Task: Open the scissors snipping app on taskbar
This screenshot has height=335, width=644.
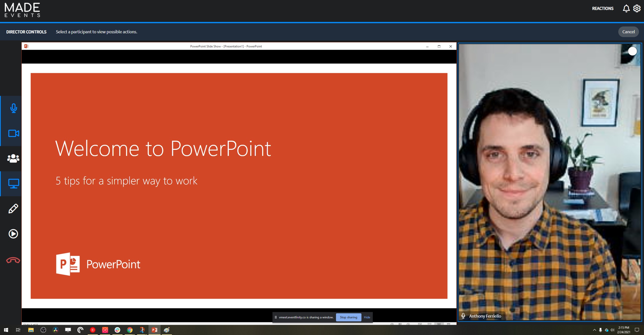Action: coord(142,330)
